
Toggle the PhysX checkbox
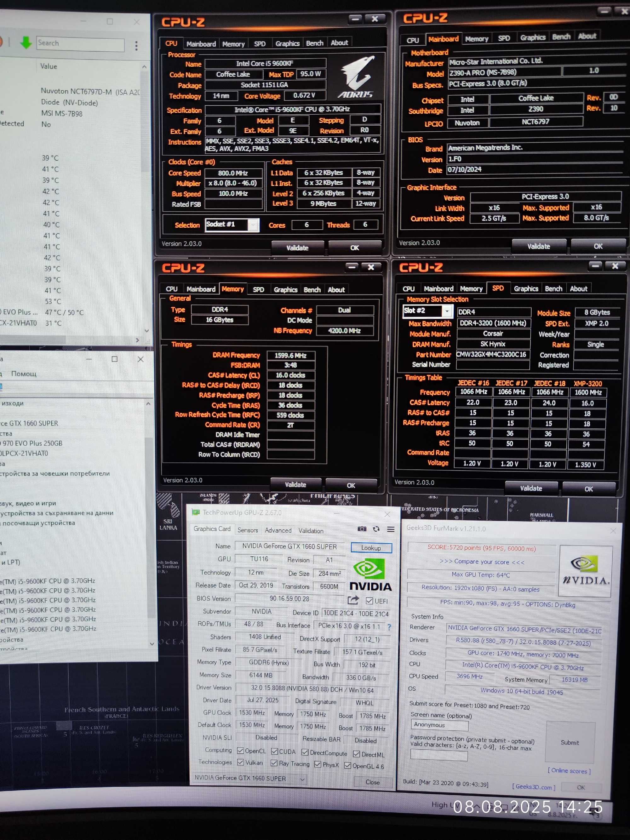click(318, 764)
